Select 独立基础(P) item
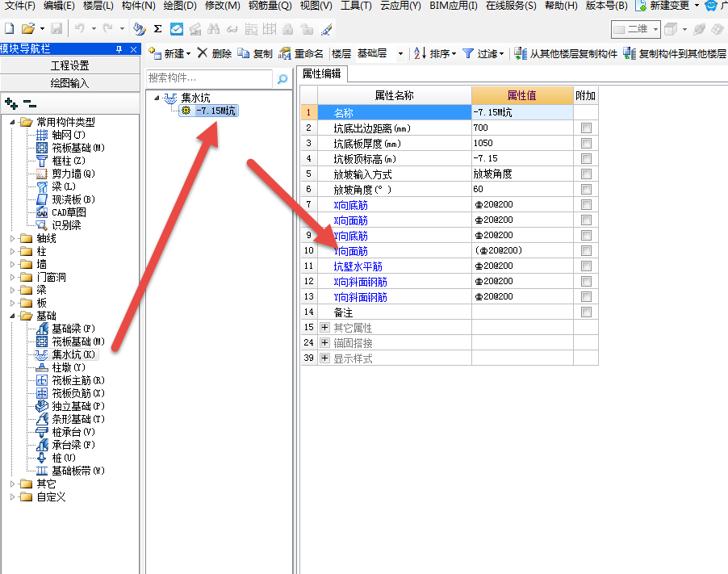 tap(78, 406)
